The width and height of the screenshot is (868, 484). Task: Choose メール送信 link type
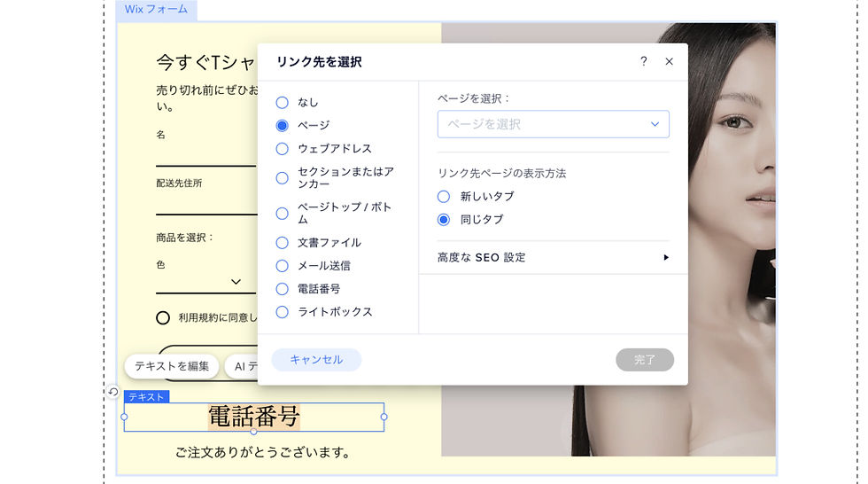[x=283, y=266]
